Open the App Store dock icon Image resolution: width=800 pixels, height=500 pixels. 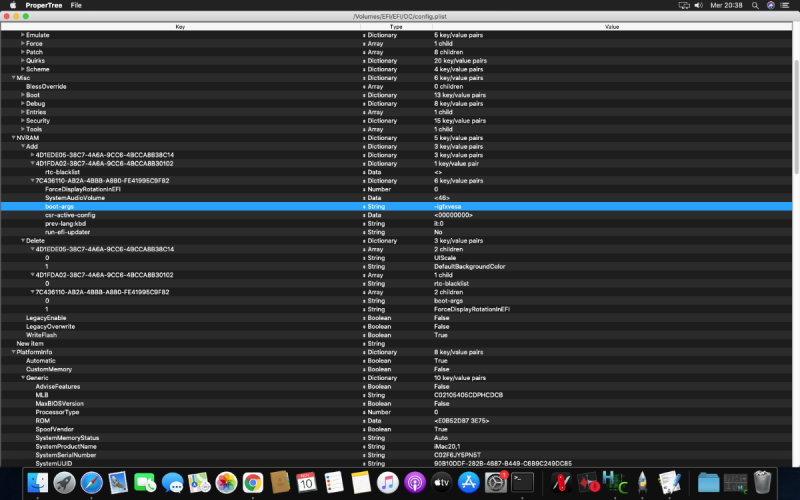(x=468, y=484)
